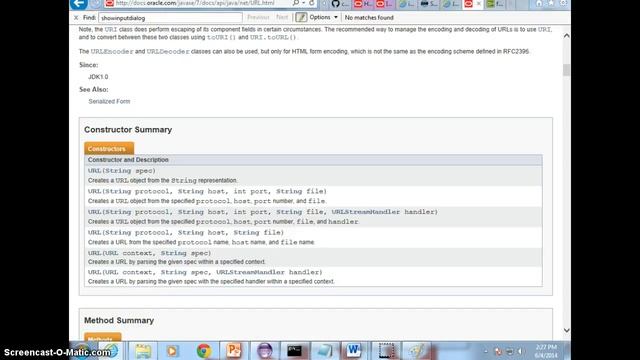The image size is (640, 360).
Task: Open the Serialized Form link
Action: click(109, 101)
